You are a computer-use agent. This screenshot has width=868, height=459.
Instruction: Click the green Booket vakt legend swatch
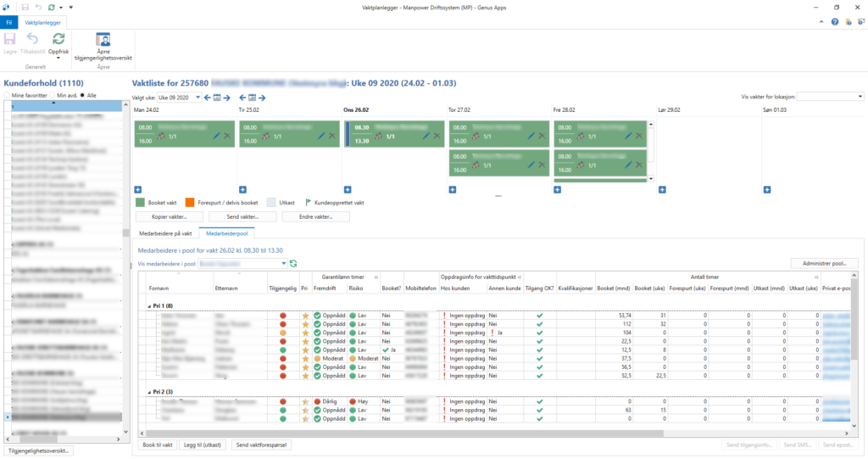(x=140, y=203)
